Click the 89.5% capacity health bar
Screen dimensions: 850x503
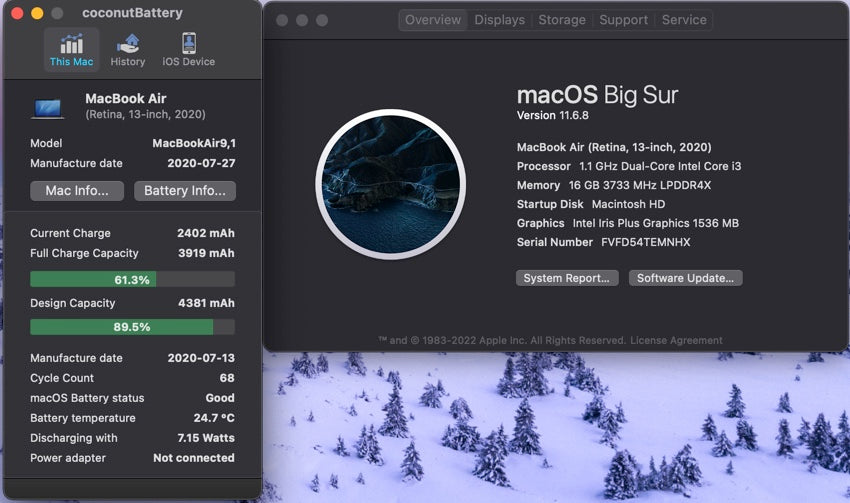pos(132,327)
